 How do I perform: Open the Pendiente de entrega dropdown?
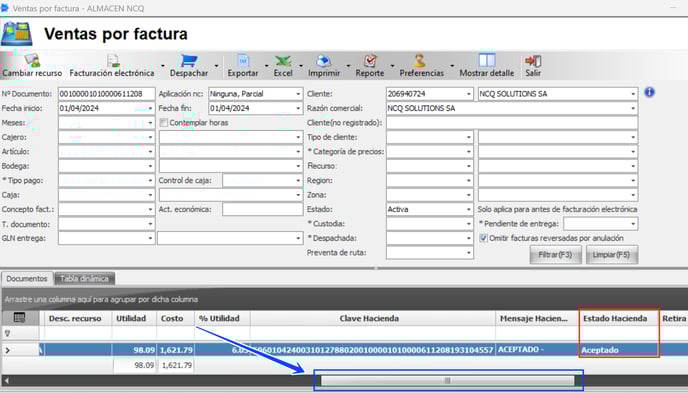[x=633, y=224]
